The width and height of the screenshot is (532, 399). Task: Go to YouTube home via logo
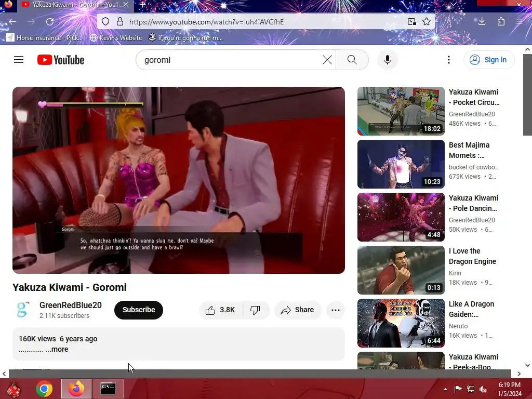point(61,60)
